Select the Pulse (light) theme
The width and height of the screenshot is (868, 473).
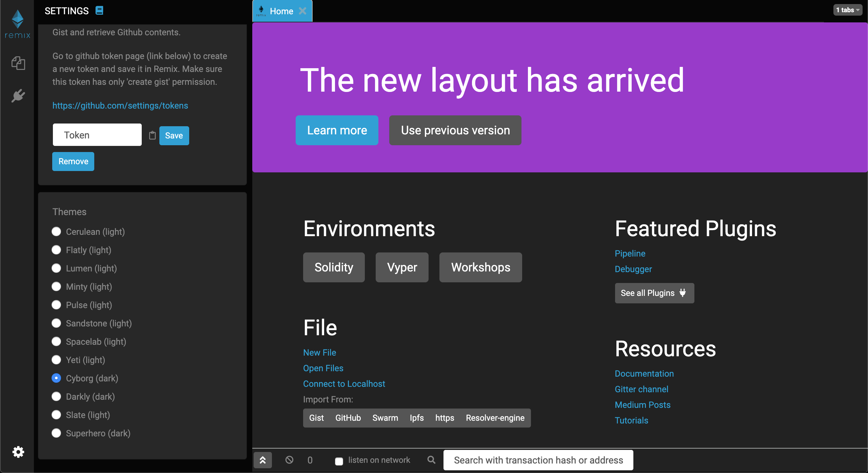[56, 305]
